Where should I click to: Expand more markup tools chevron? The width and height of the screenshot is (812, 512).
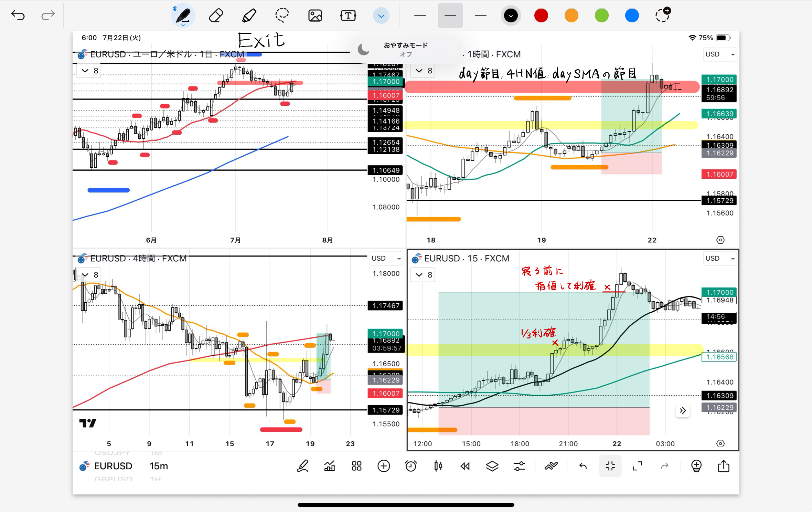pos(381,16)
